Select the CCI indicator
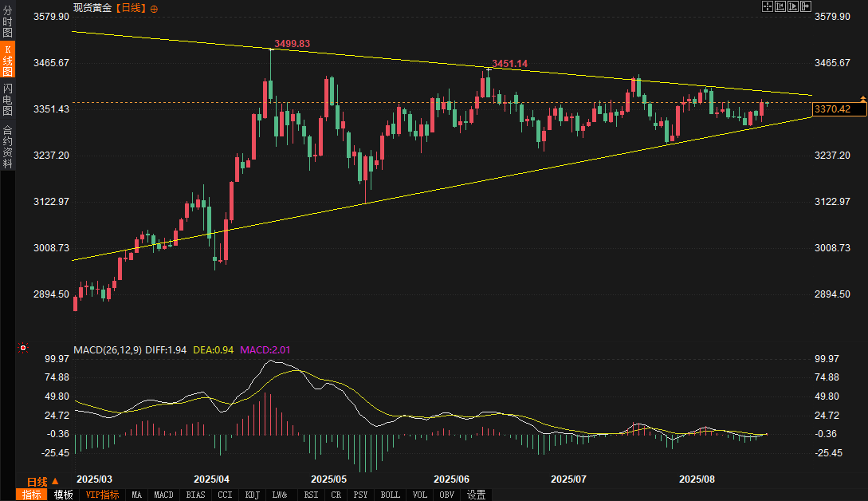The image size is (868, 501). (x=225, y=495)
